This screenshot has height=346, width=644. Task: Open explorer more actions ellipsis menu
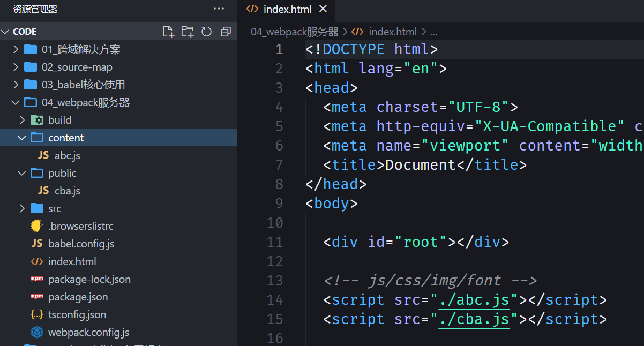219,9
